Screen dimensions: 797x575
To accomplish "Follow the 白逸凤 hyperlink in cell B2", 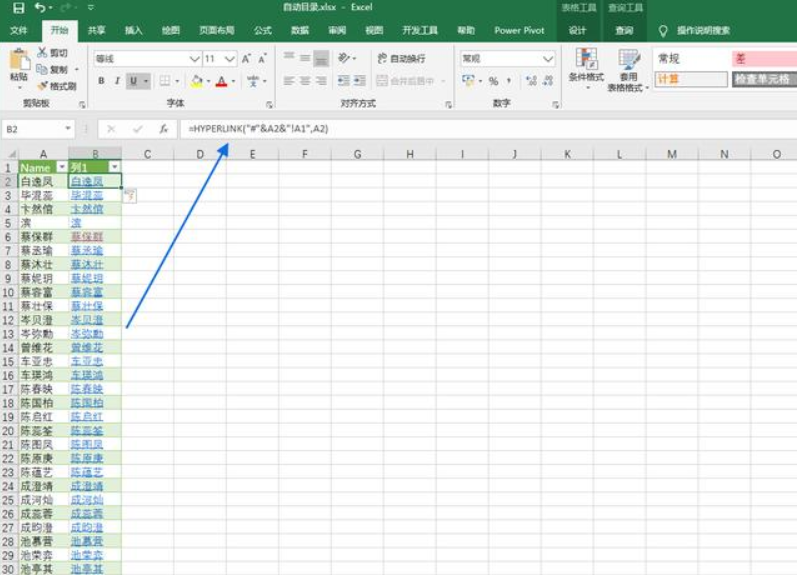I will [x=86, y=182].
